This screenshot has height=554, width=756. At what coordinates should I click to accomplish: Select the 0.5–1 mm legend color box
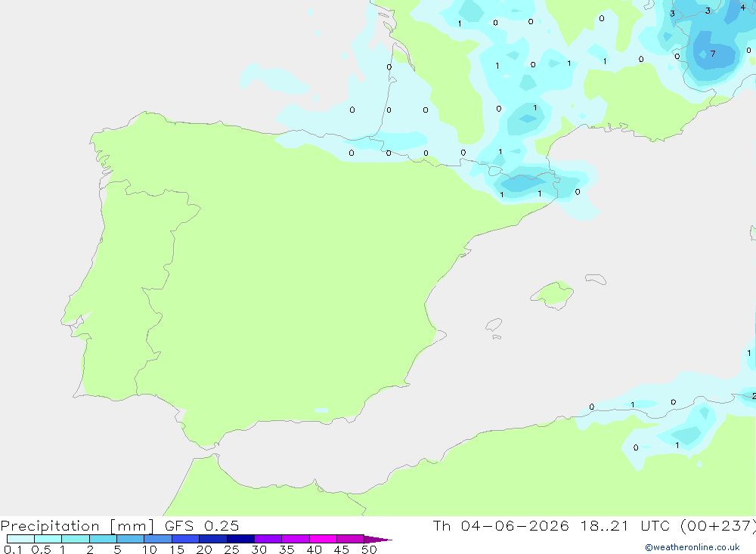pyautogui.click(x=48, y=539)
